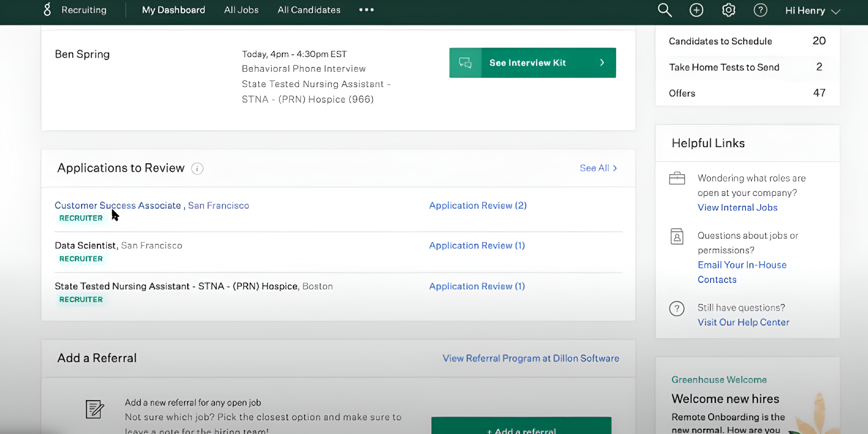Open the Customer Success Associate job link
The height and width of the screenshot is (434, 868).
pos(118,205)
